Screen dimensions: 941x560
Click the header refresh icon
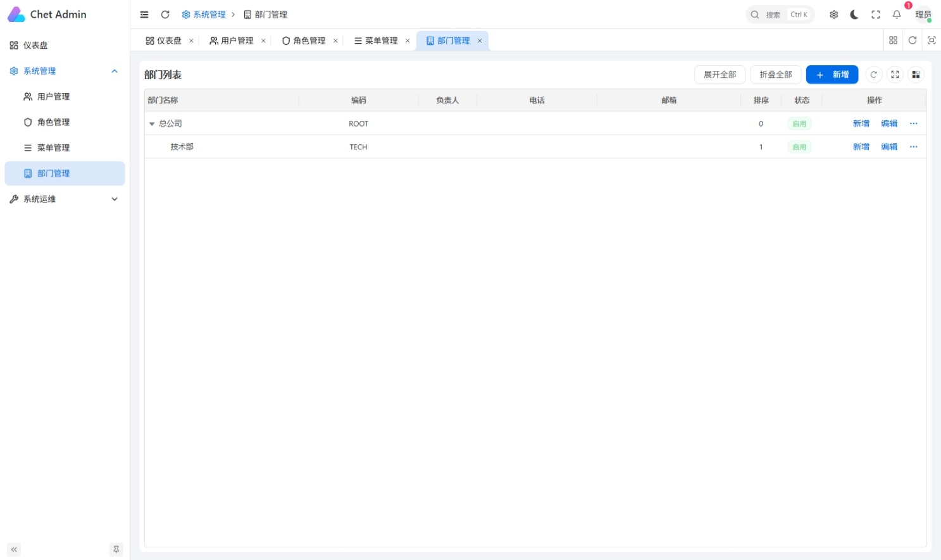165,15
